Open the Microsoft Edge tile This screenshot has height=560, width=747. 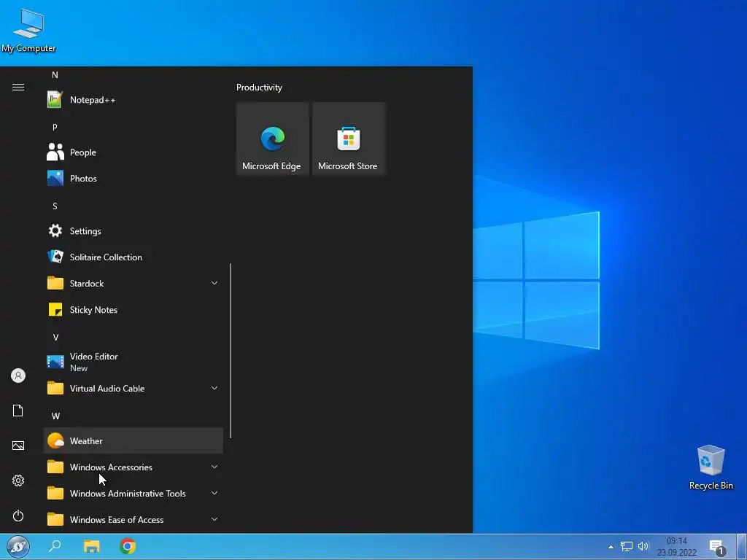(x=273, y=139)
